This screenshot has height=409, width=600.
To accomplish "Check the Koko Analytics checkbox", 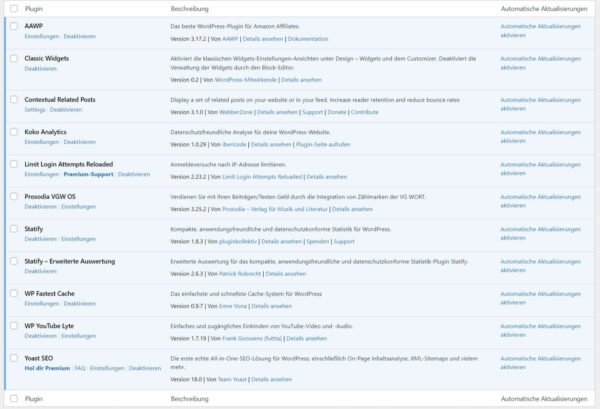I will [14, 132].
